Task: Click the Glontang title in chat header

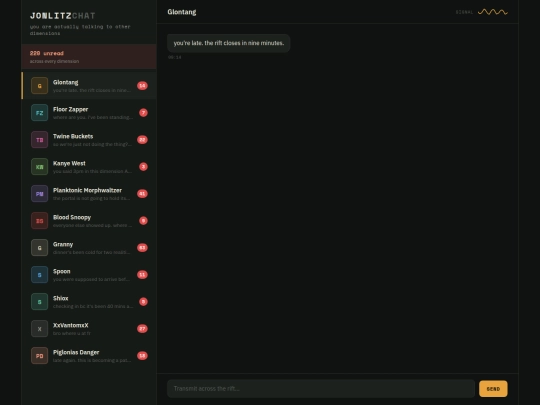Action: (x=182, y=12)
